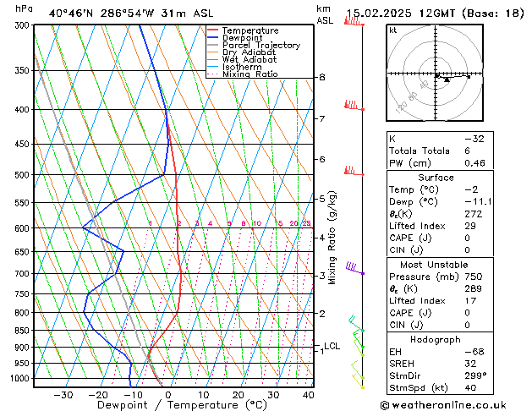Click the 'hPa' unit label

click(24, 8)
